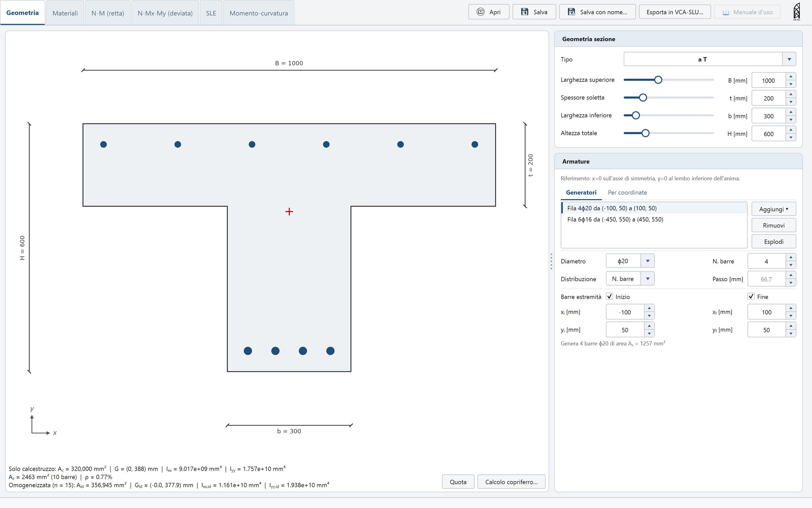Increase yf [mm] with up arrow

point(791,326)
